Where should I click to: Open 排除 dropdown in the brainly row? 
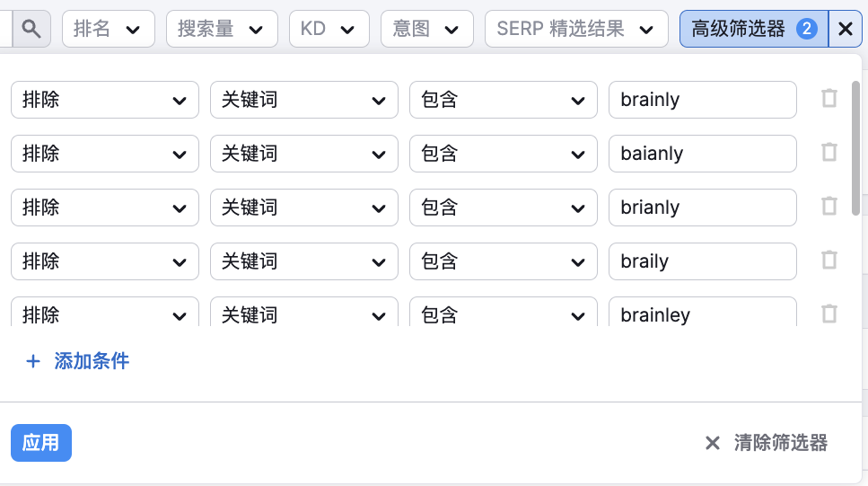click(104, 100)
